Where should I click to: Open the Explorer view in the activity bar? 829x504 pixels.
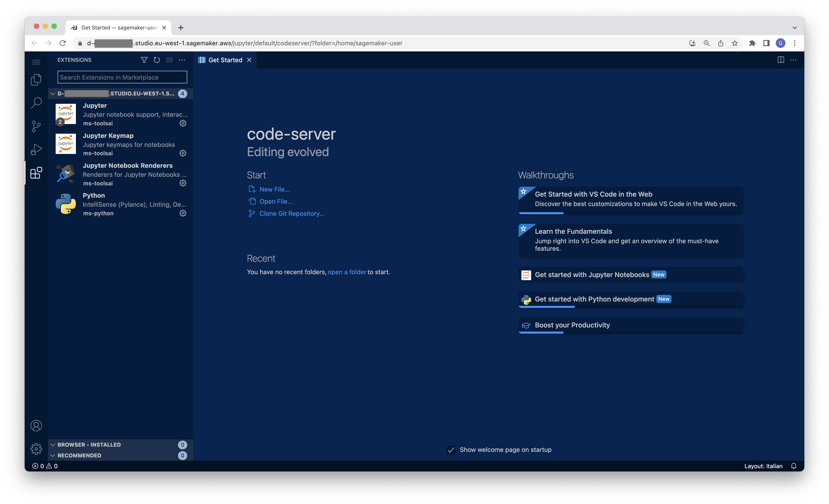(x=36, y=80)
